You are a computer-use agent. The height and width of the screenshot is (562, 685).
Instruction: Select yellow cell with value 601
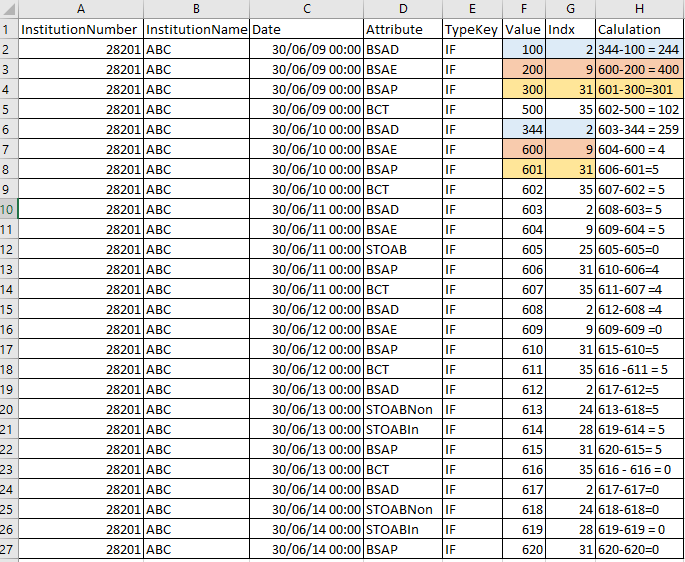(x=524, y=169)
